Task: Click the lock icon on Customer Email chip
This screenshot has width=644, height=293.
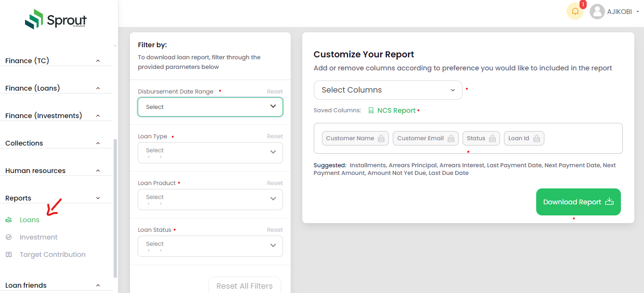Action: 451,138
